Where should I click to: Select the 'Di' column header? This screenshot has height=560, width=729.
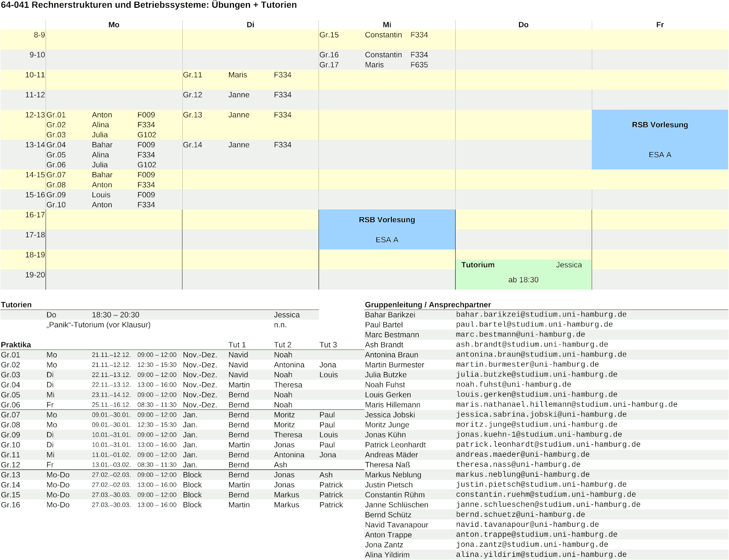pyautogui.click(x=251, y=25)
